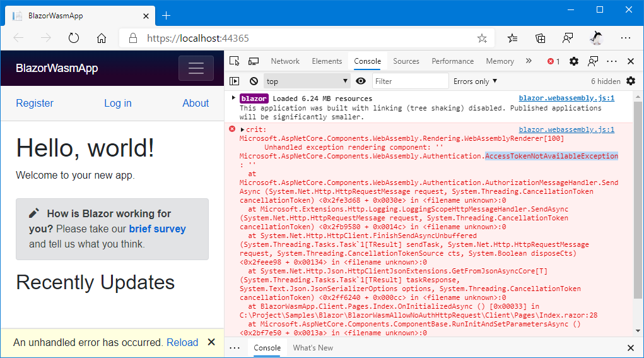The width and height of the screenshot is (644, 358).
Task: Open the top execution context dropdown
Action: click(x=307, y=81)
